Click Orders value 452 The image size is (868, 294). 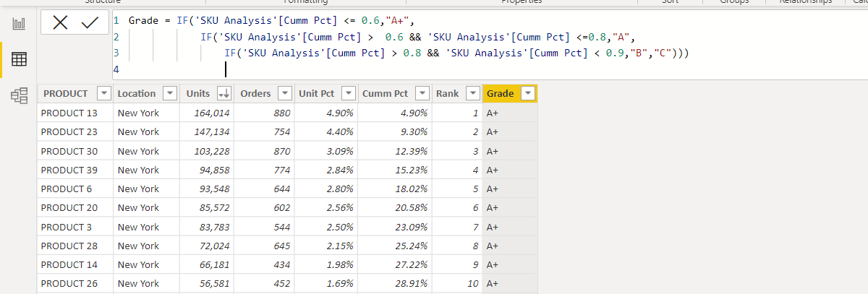(282, 283)
